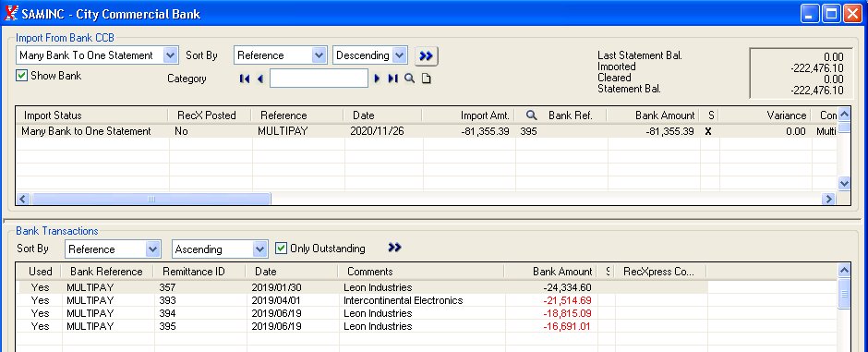This screenshot has width=868, height=352.
Task: Click the X status mark in S column
Action: tap(707, 131)
